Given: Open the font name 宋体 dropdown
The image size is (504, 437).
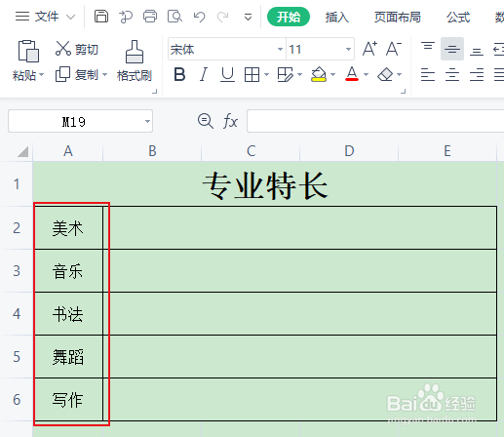Looking at the screenshot, I should pyautogui.click(x=280, y=49).
